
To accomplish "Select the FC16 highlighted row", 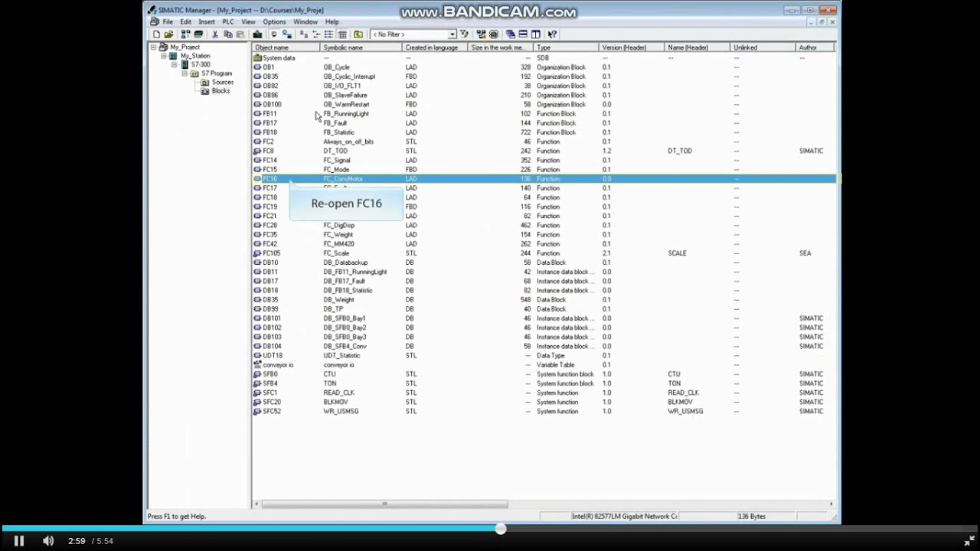I will 544,179.
